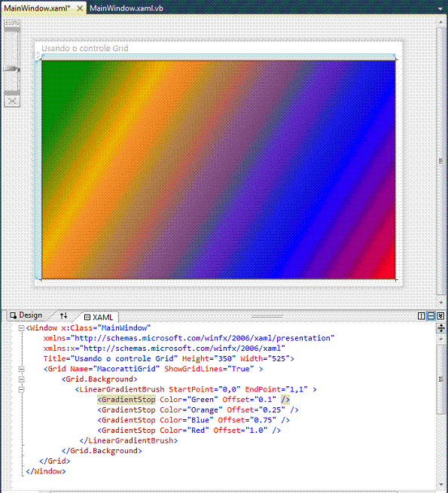This screenshot has width=448, height=493.
Task: Click the GradientStop Color="Blue" line
Action: [194, 420]
